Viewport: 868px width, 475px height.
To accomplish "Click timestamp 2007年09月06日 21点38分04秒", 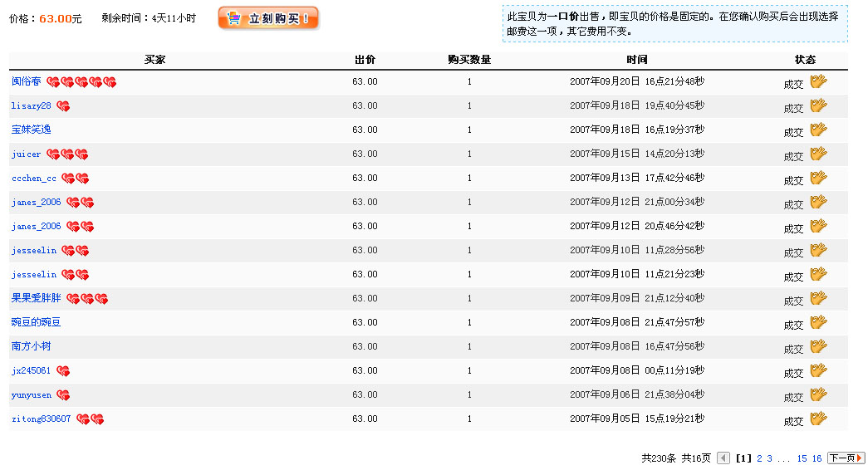I will point(637,394).
